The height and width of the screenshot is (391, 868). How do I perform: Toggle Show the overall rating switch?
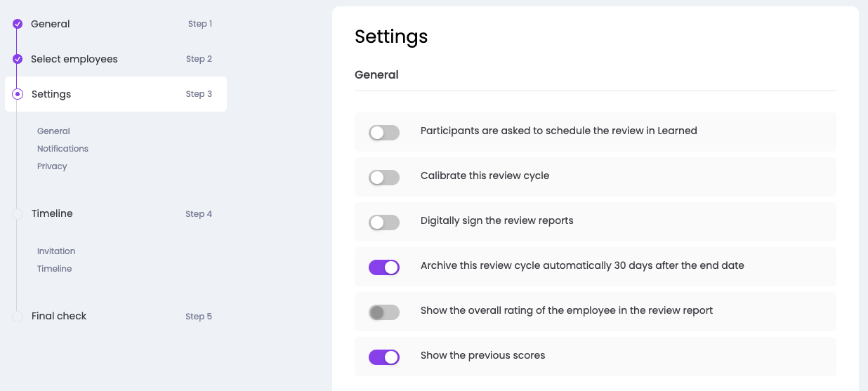[x=384, y=312]
